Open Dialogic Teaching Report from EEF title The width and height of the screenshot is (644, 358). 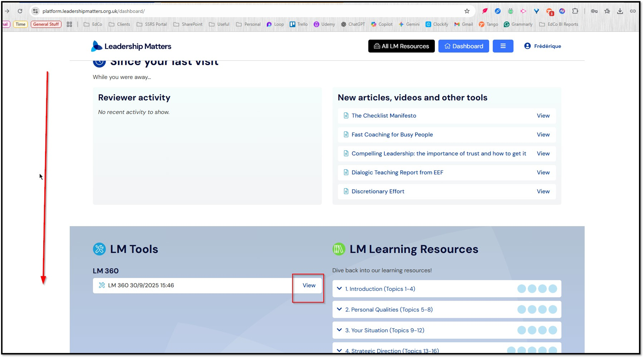click(397, 172)
